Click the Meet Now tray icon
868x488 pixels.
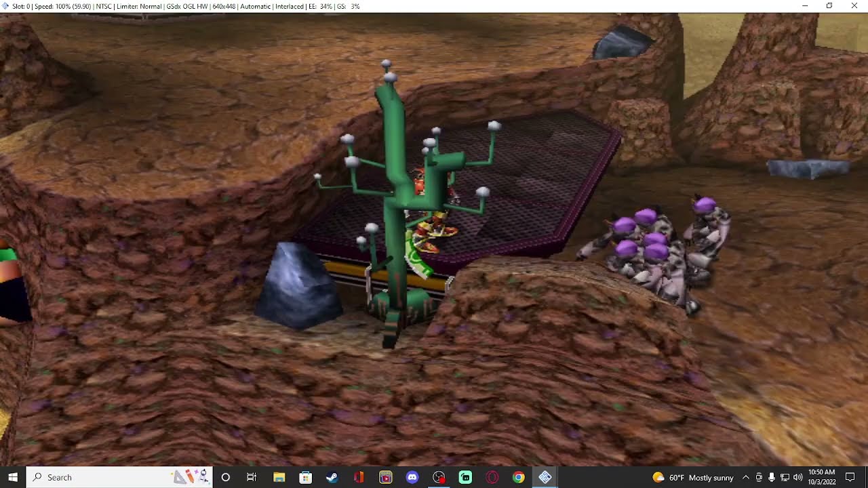point(759,477)
